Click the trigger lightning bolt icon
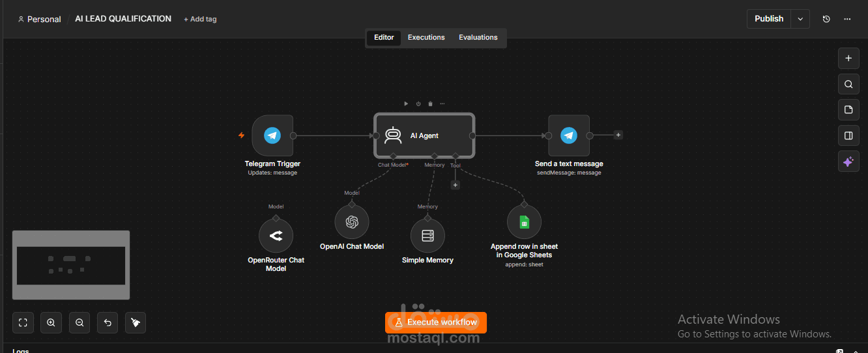Screen dimensions: 868x353 pos(241,135)
